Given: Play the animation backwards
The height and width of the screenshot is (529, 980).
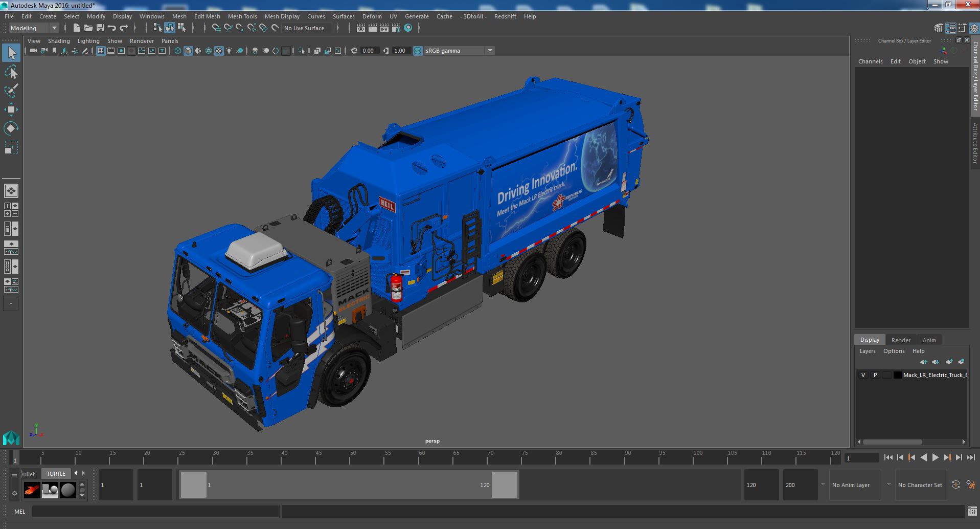Looking at the screenshot, I should point(923,457).
